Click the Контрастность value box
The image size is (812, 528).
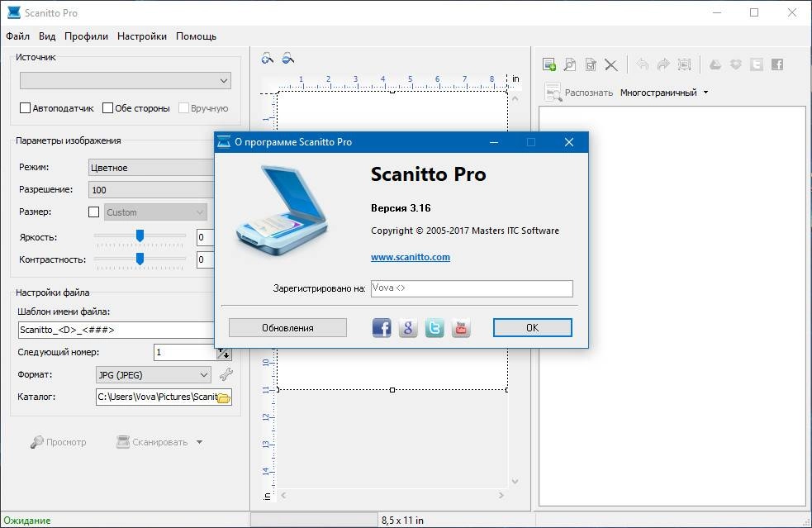click(205, 259)
